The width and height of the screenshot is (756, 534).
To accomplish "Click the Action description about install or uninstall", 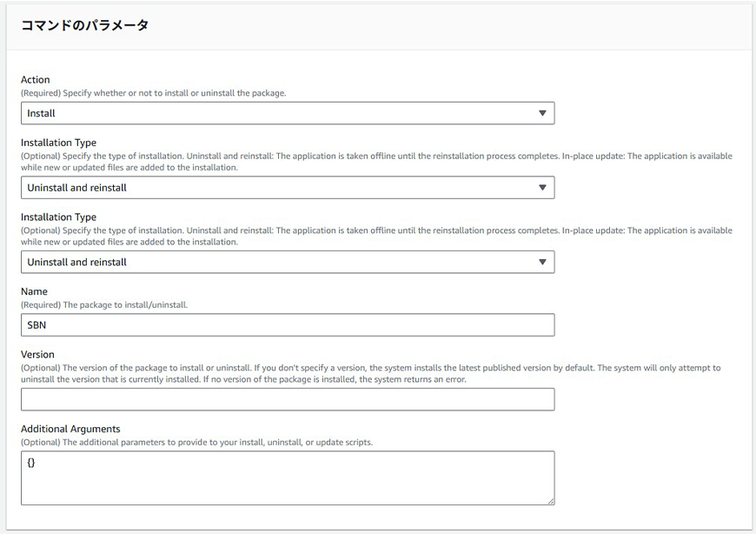I will [153, 93].
